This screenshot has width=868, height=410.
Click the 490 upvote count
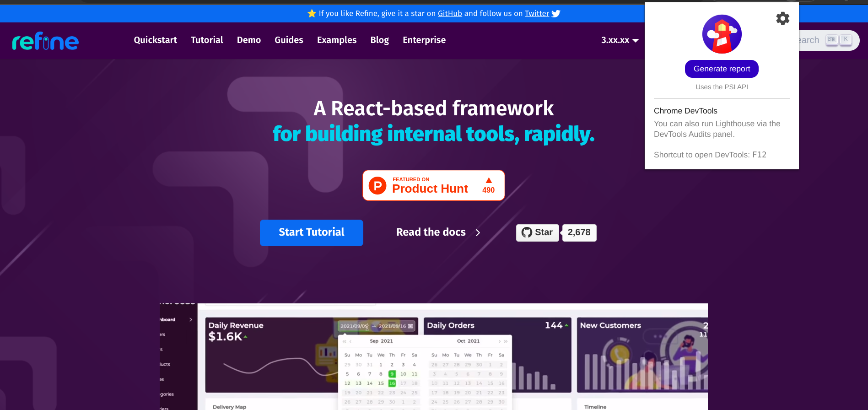pyautogui.click(x=489, y=190)
